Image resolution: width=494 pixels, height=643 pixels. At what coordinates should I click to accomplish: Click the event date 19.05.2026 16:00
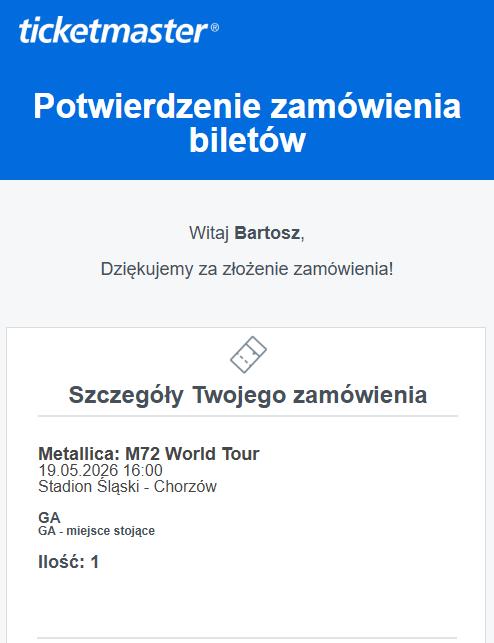click(100, 470)
